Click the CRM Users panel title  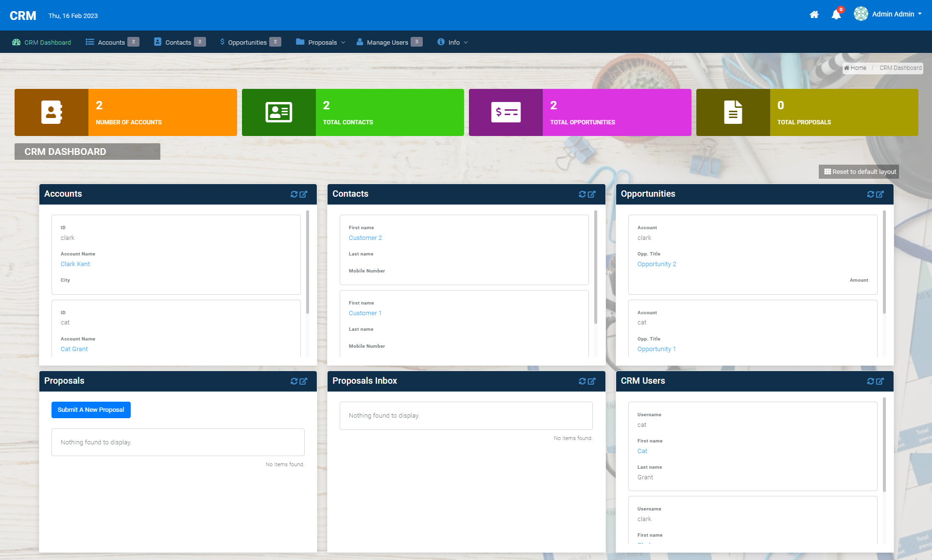click(x=643, y=381)
